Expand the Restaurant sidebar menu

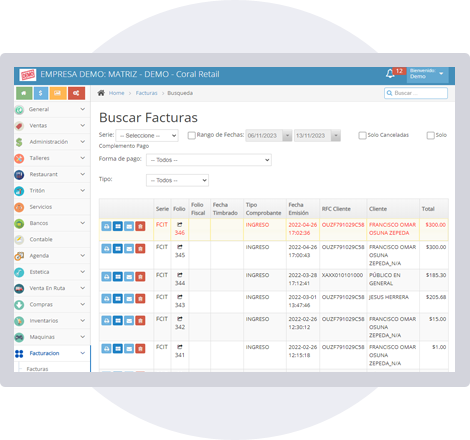(52, 174)
